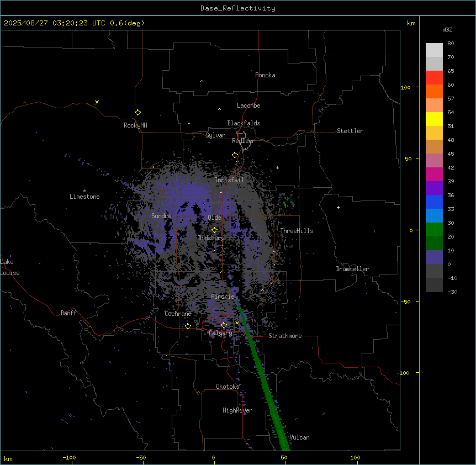Click the Banff town label
This screenshot has width=476, height=465.
click(68, 313)
